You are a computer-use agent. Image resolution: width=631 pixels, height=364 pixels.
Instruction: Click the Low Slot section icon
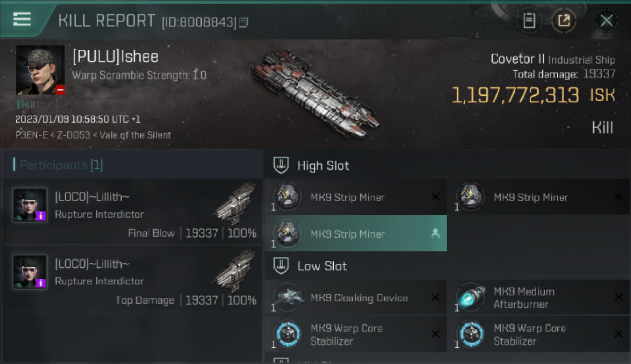click(x=281, y=266)
